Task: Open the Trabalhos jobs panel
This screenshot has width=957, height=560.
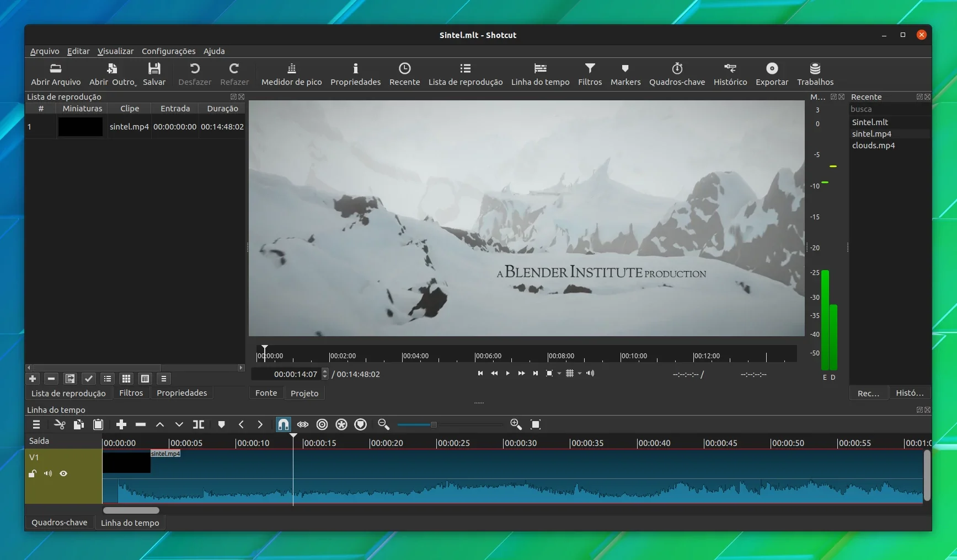Action: pyautogui.click(x=815, y=74)
